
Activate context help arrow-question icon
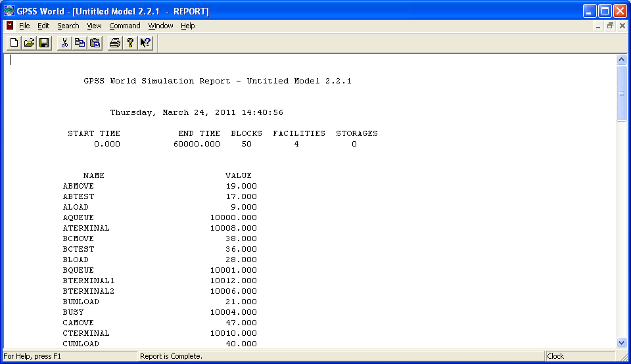pos(145,43)
